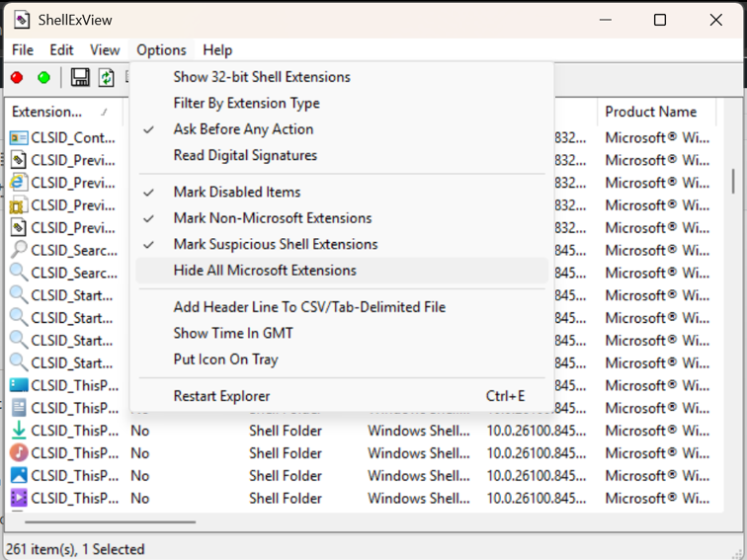This screenshot has width=747, height=560.
Task: Click the red disable selected items icon
Action: (x=17, y=78)
